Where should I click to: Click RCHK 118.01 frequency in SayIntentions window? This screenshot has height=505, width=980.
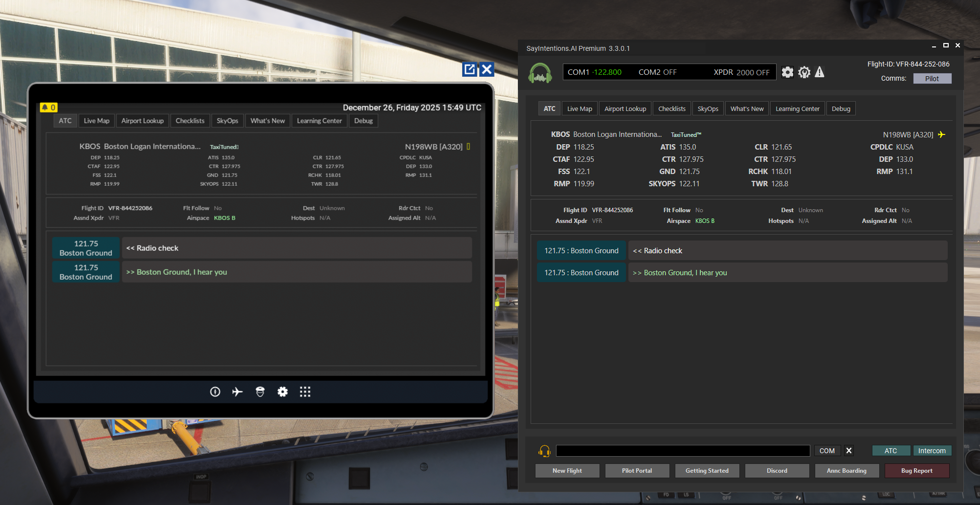click(770, 172)
